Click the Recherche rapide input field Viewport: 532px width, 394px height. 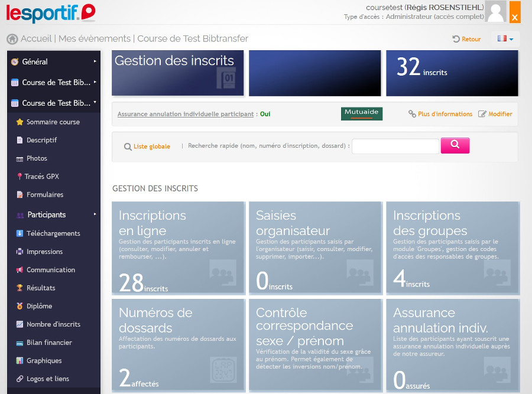[395, 146]
